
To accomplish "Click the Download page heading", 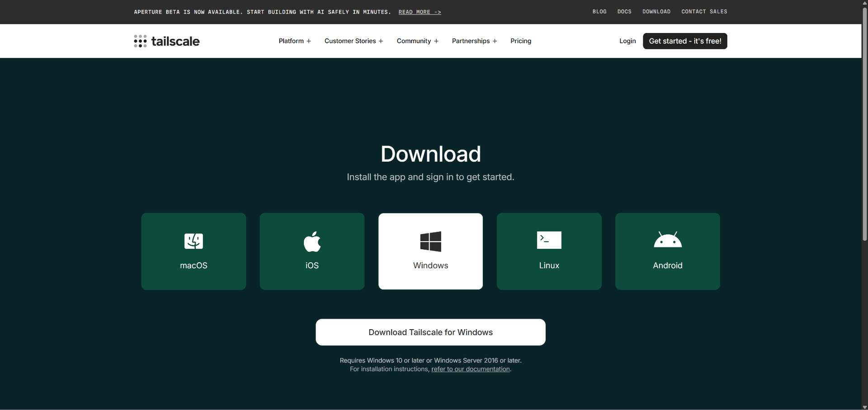I will (x=430, y=154).
